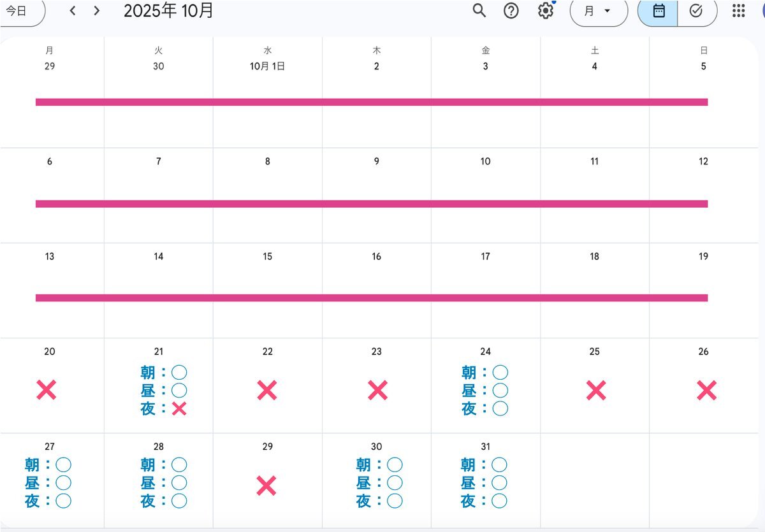The width and height of the screenshot is (765, 532).
Task: Click date number 31
Action: click(x=485, y=447)
